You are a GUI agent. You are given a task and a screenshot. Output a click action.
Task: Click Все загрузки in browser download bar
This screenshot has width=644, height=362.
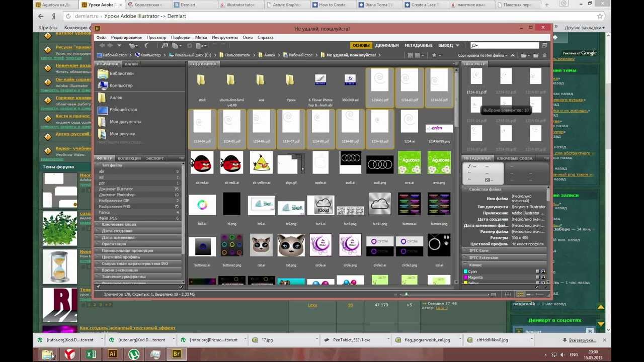[583, 340]
